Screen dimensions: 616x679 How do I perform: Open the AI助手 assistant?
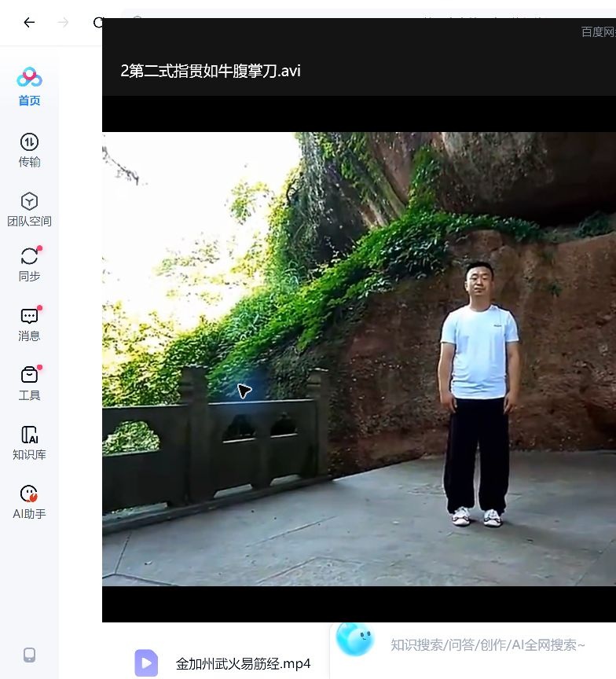tap(29, 502)
